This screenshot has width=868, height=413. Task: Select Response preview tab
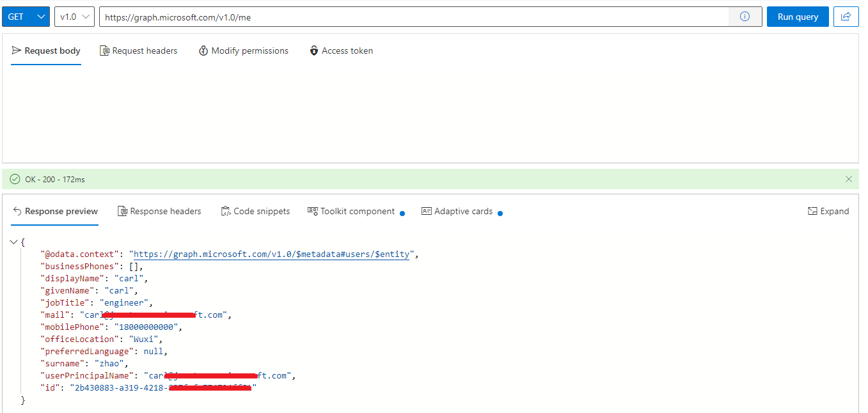(55, 211)
